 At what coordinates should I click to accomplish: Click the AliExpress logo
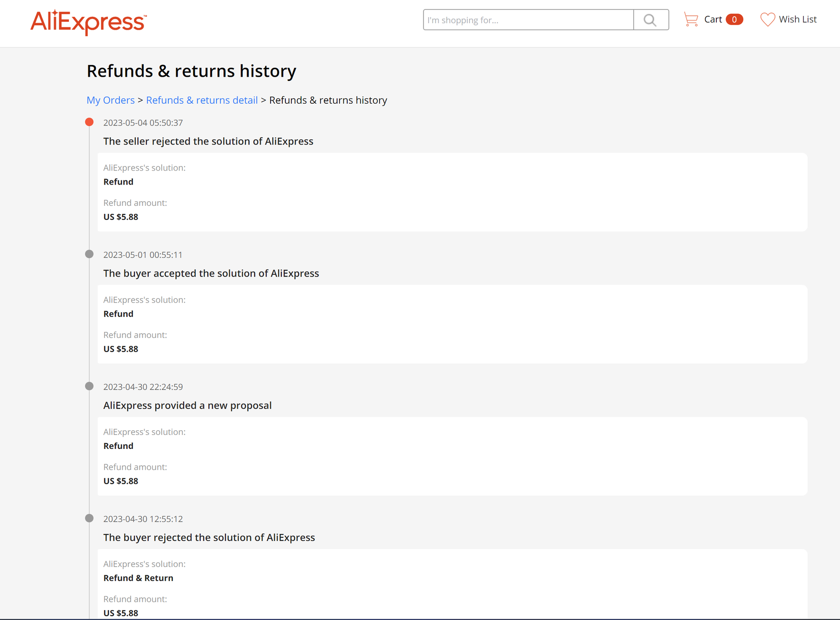[x=88, y=22]
